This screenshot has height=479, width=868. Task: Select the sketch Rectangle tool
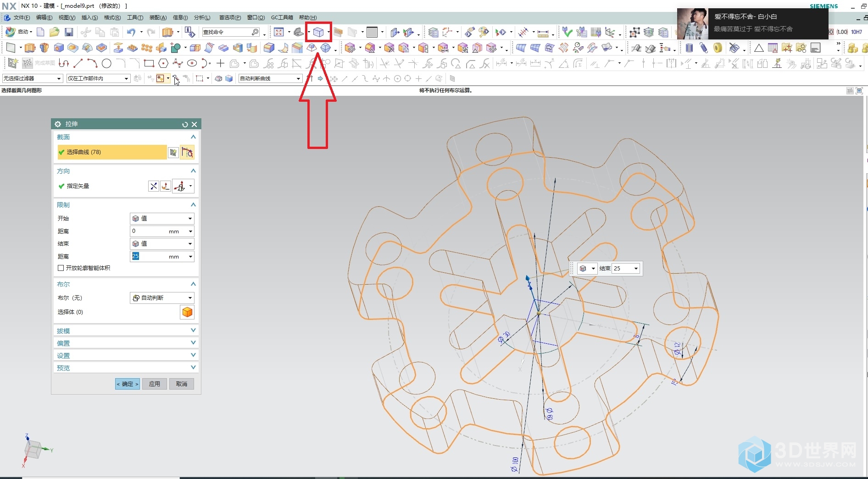point(149,63)
